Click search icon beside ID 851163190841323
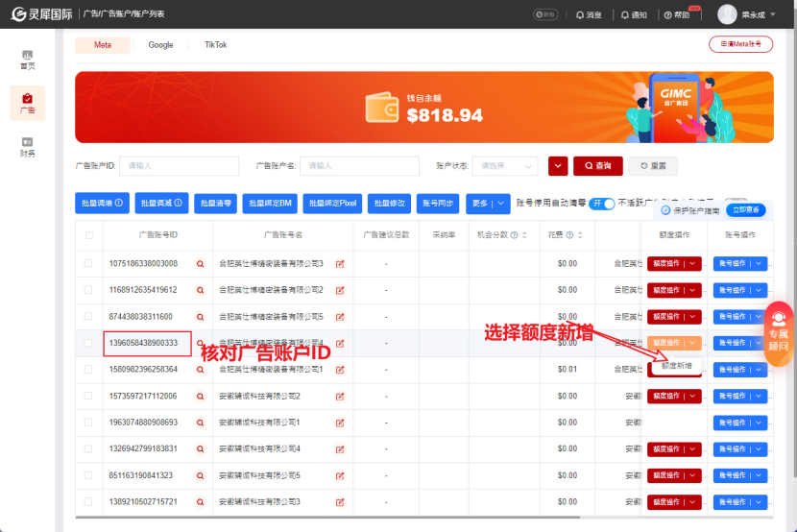 pyautogui.click(x=201, y=476)
